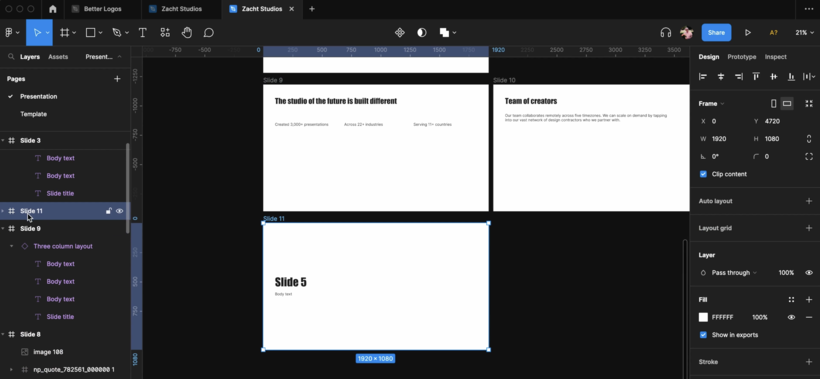Select the Hand tool
This screenshot has width=820, height=379.
[187, 32]
